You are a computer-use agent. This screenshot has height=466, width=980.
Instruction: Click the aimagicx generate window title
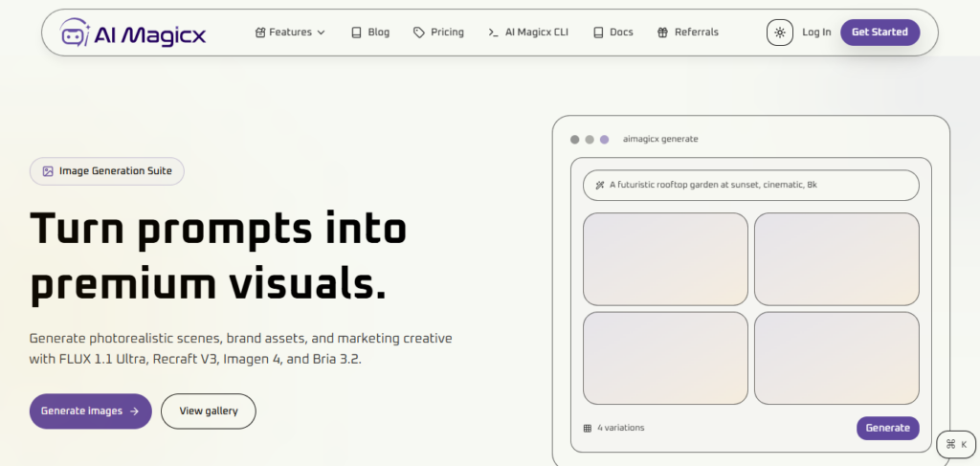[x=660, y=140]
